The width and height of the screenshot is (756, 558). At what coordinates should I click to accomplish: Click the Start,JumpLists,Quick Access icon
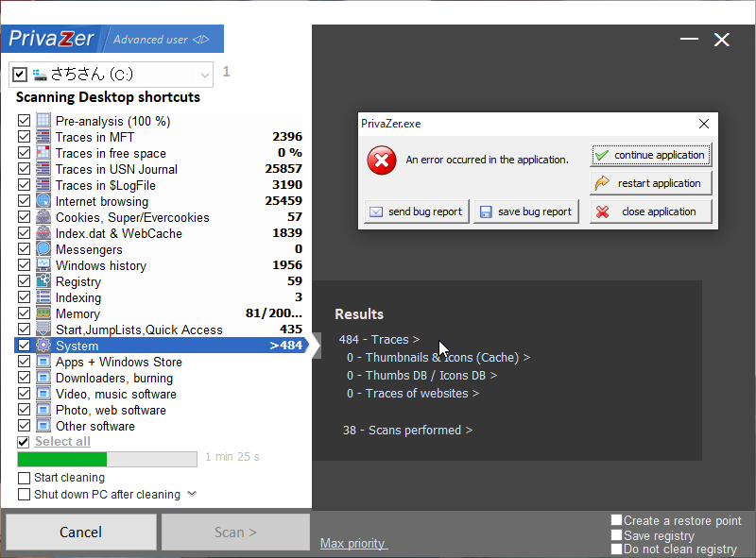[x=43, y=330]
